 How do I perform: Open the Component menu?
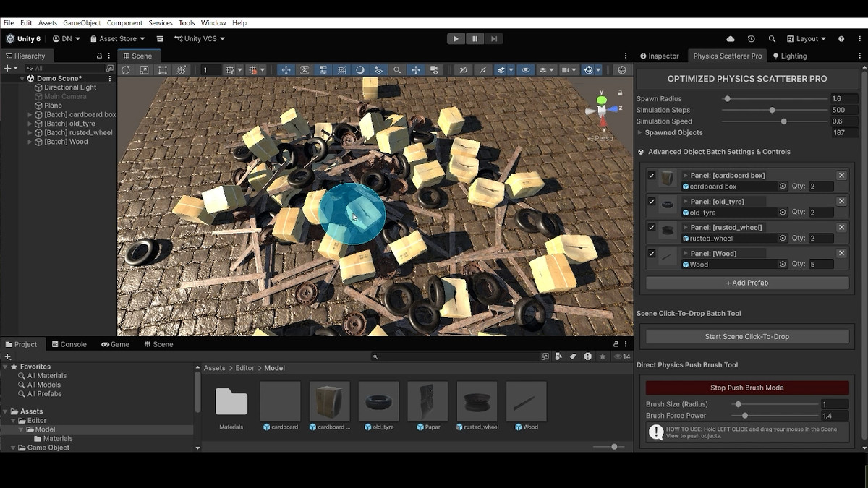(x=124, y=23)
